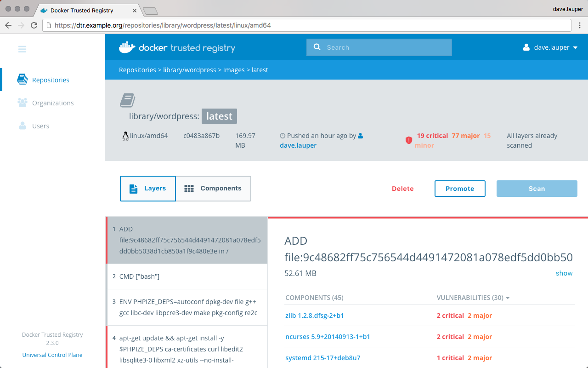Click the red Delete button
This screenshot has width=588, height=368.
[402, 189]
